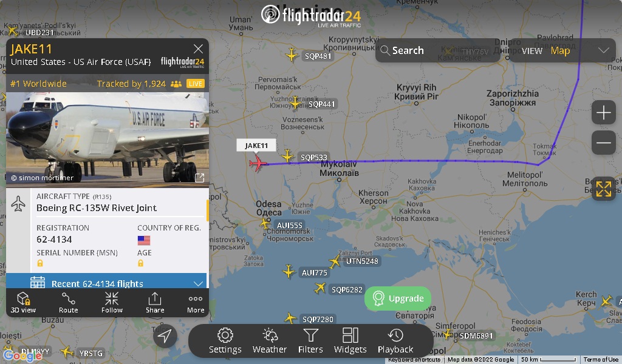This screenshot has height=364, width=622.
Task: Click the green Upgrade button
Action: [398, 298]
